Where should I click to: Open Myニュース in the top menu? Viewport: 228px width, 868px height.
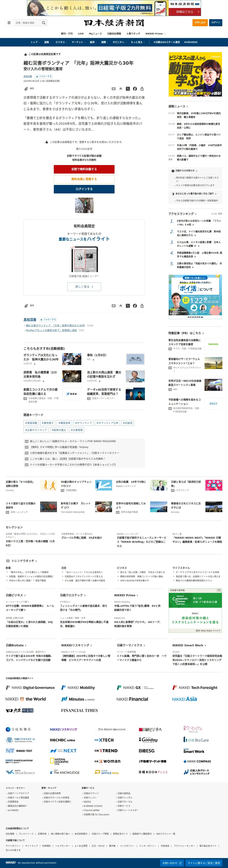point(96,34)
